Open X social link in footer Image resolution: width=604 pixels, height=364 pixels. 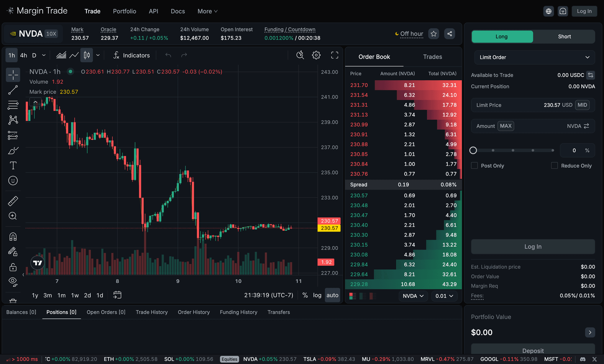[595, 359]
